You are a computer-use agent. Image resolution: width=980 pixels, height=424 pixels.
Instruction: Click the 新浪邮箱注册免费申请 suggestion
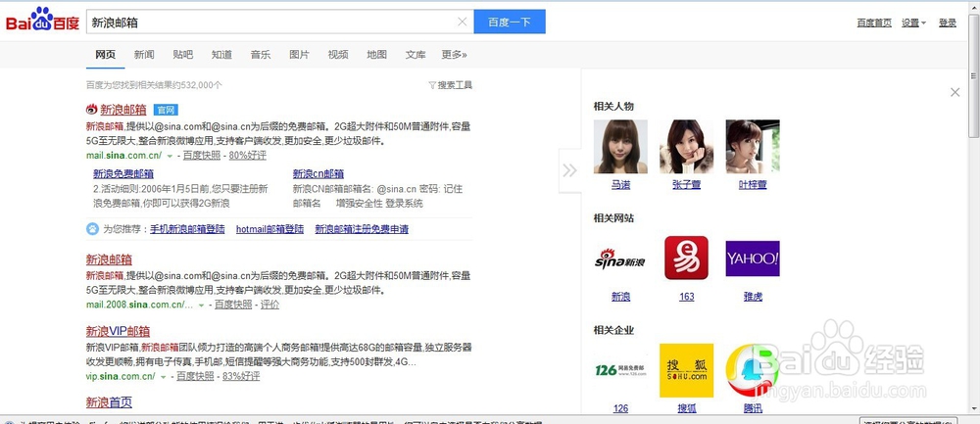tap(362, 229)
